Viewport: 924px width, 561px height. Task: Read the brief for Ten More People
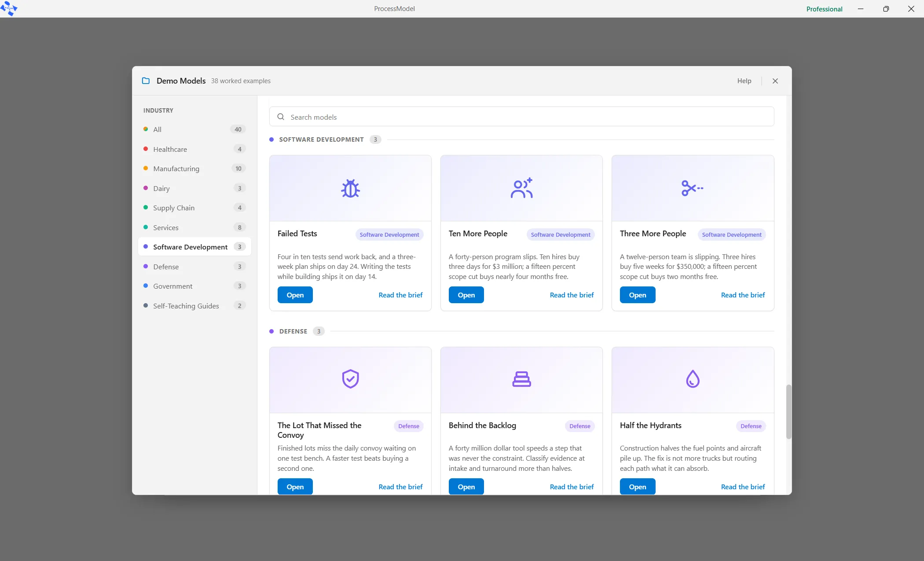(572, 295)
